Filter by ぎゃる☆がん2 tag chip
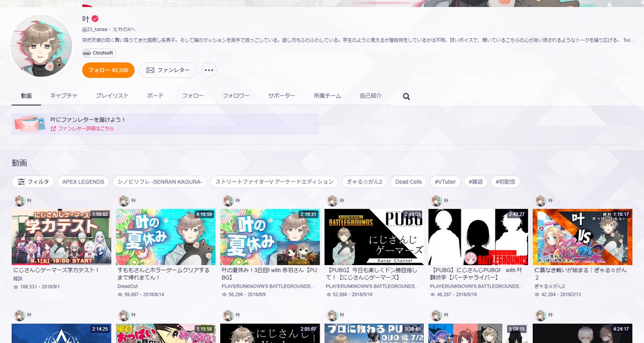Image resolution: width=644 pixels, height=343 pixels. pos(364,182)
